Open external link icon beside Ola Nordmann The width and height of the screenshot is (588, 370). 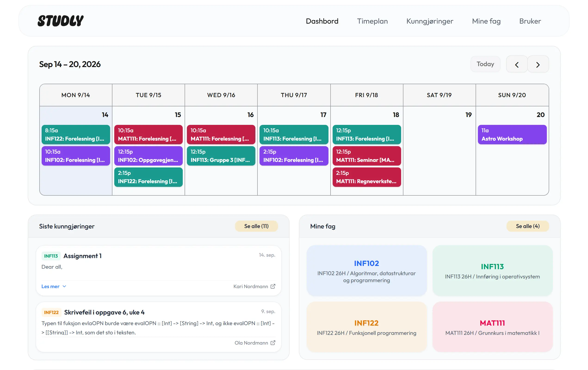click(x=273, y=343)
